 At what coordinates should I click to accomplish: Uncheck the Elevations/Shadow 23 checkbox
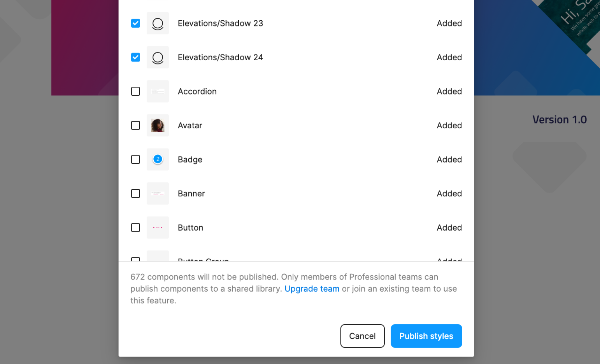coord(135,23)
